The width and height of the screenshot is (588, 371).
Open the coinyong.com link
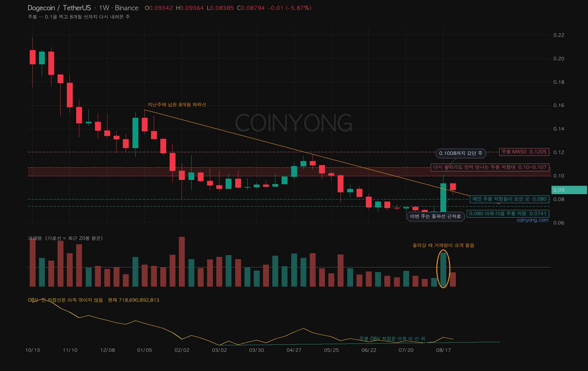[532, 220]
